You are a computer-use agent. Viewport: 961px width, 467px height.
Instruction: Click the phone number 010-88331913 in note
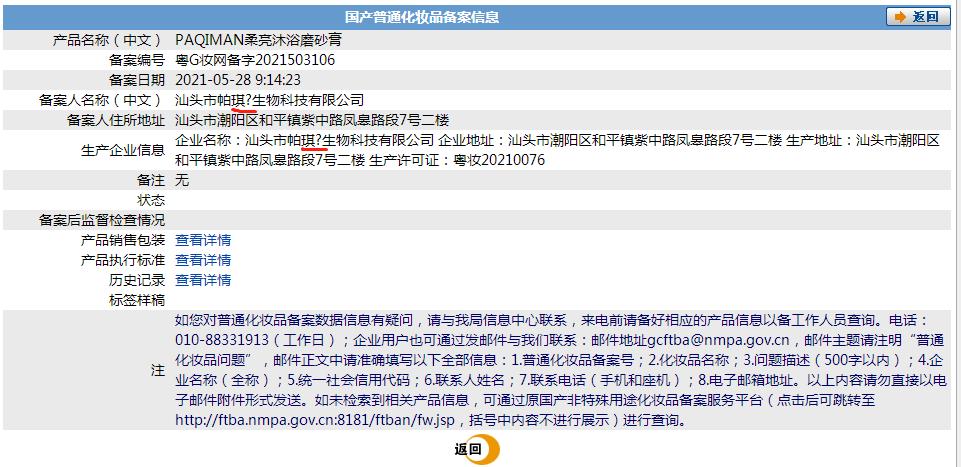222,340
